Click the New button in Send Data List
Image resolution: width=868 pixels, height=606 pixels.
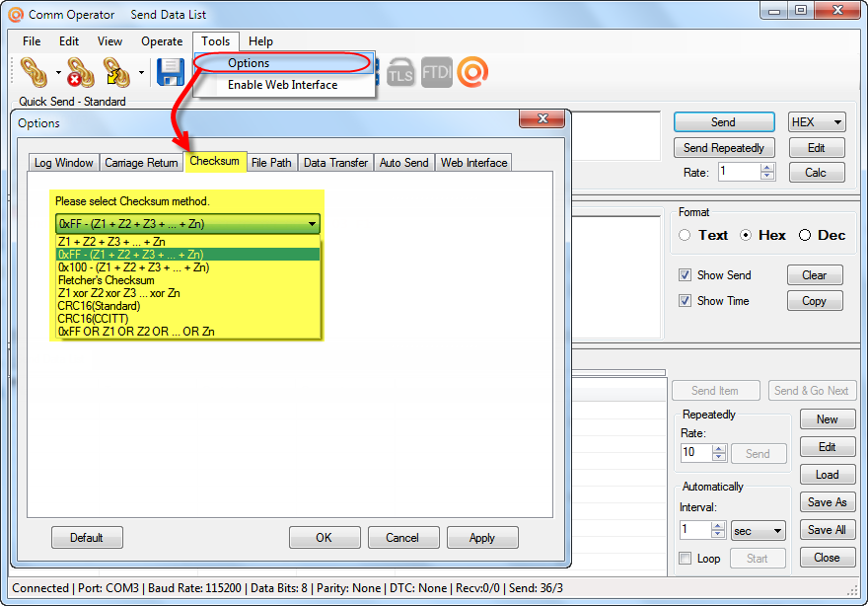tap(828, 419)
